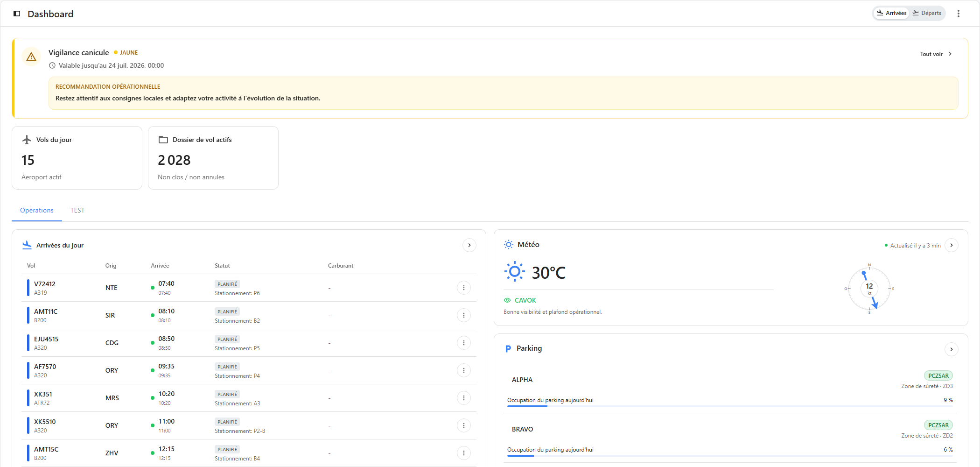Open row actions menu for flight V72412
This screenshot has height=467, width=980.
(463, 288)
